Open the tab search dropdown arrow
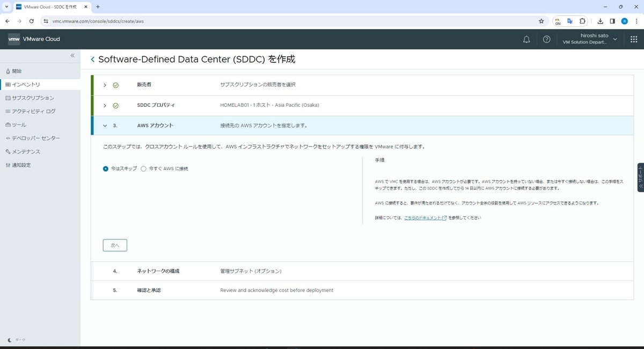Screen dimensions: 644x349 click(x=6, y=6)
